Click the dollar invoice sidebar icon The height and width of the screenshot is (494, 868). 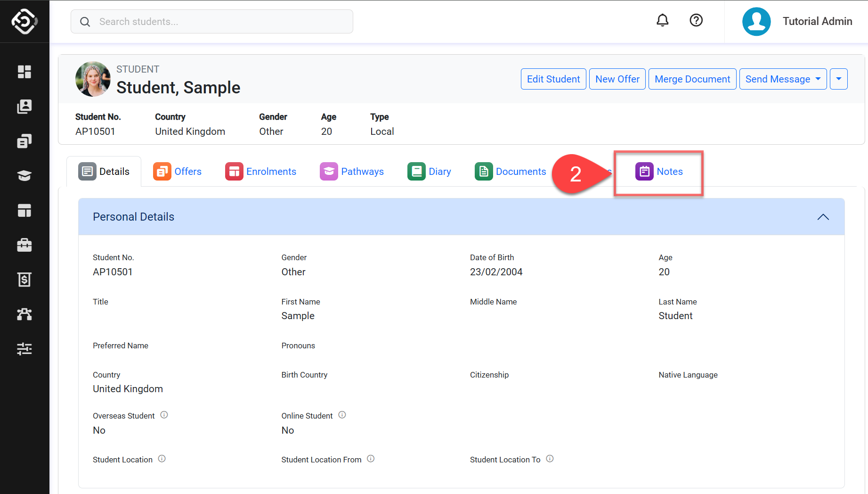[x=24, y=280]
